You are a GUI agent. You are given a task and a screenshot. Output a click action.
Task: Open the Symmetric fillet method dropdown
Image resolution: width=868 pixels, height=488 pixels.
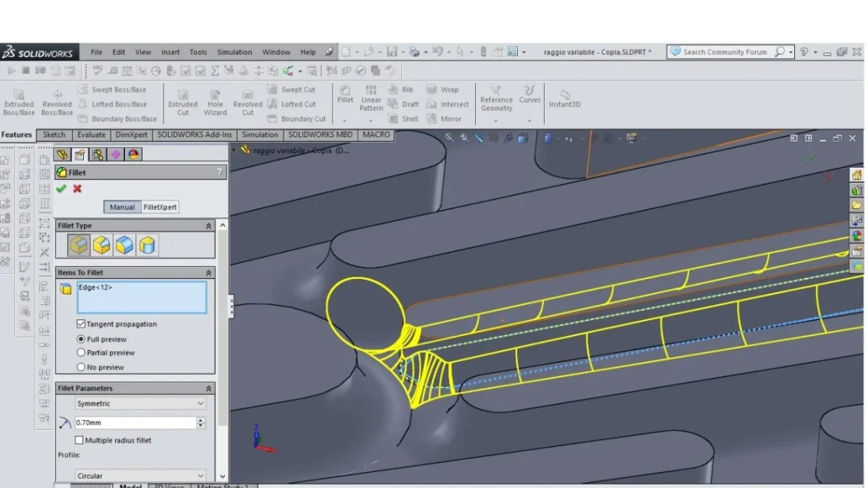pos(140,403)
